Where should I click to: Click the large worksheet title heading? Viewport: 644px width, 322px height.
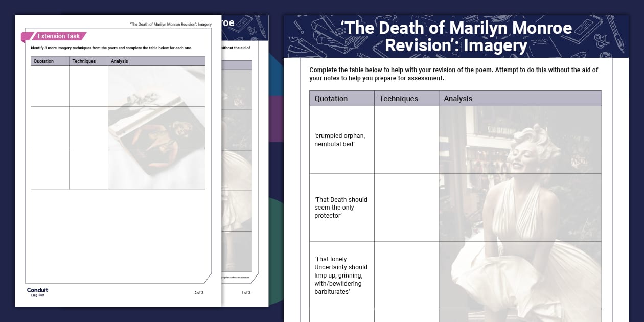[456, 36]
